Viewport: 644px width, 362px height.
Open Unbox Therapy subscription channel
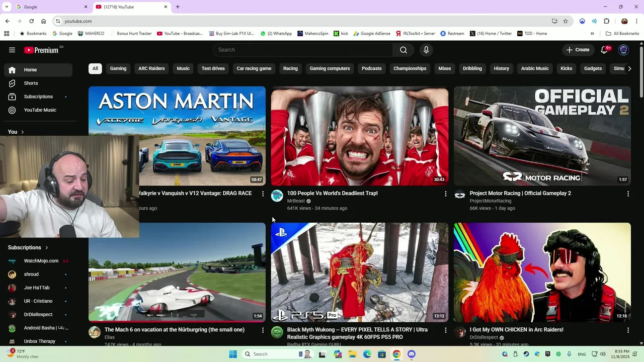pos(38,341)
